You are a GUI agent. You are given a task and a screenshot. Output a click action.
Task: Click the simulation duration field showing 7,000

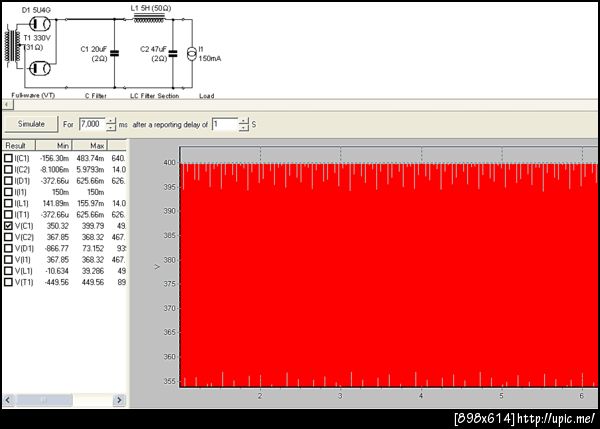[92, 124]
